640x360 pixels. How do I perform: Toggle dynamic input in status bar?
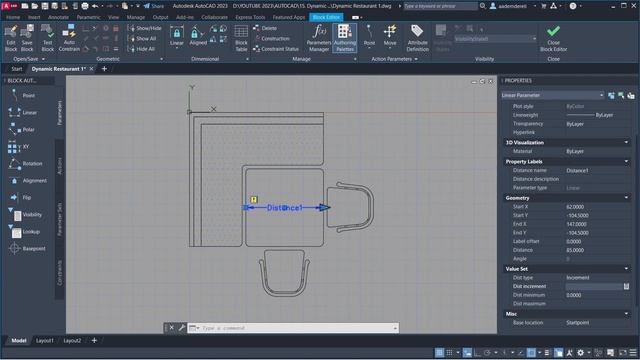pyautogui.click(x=467, y=352)
